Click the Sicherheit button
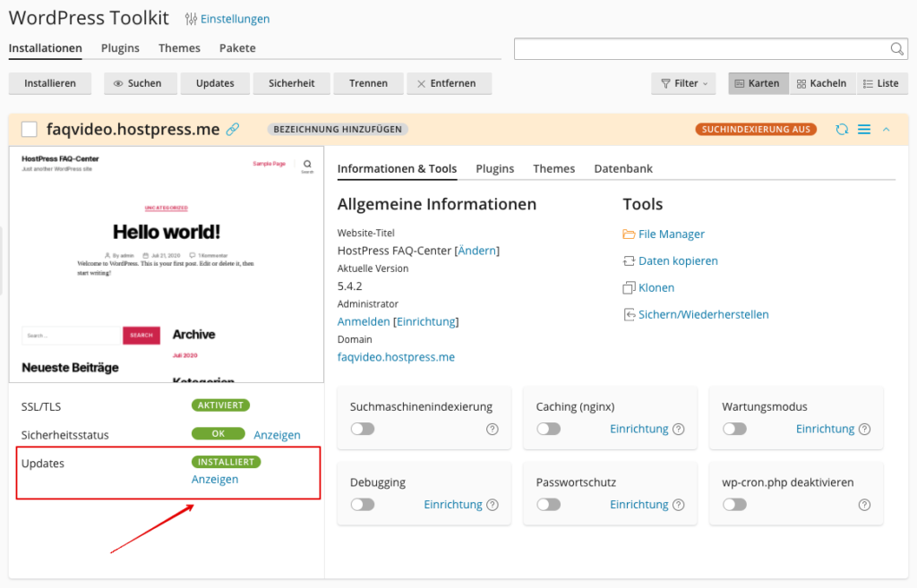The image size is (917, 588). point(291,83)
